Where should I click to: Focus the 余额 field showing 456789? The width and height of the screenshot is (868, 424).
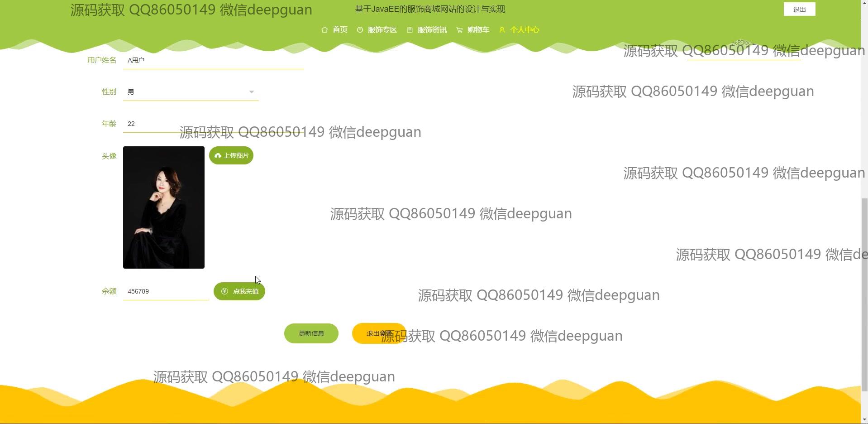[x=166, y=291]
